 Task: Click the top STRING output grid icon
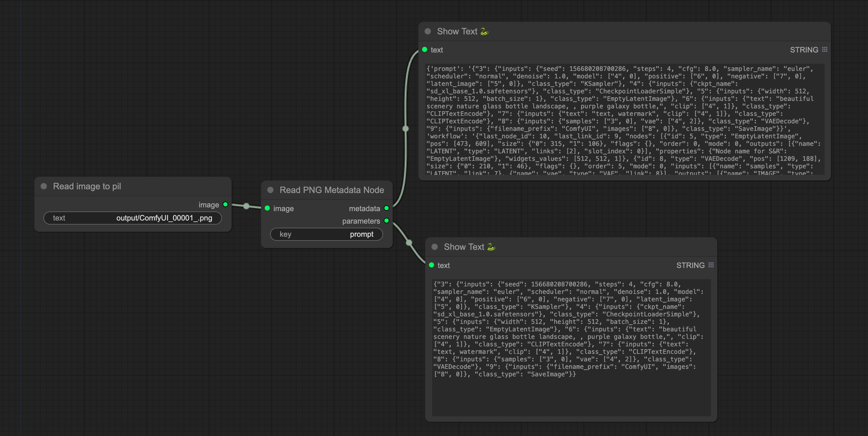click(825, 50)
